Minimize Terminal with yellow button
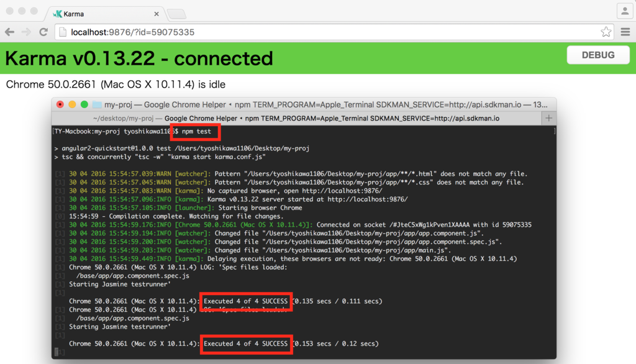636x364 pixels. [72, 105]
